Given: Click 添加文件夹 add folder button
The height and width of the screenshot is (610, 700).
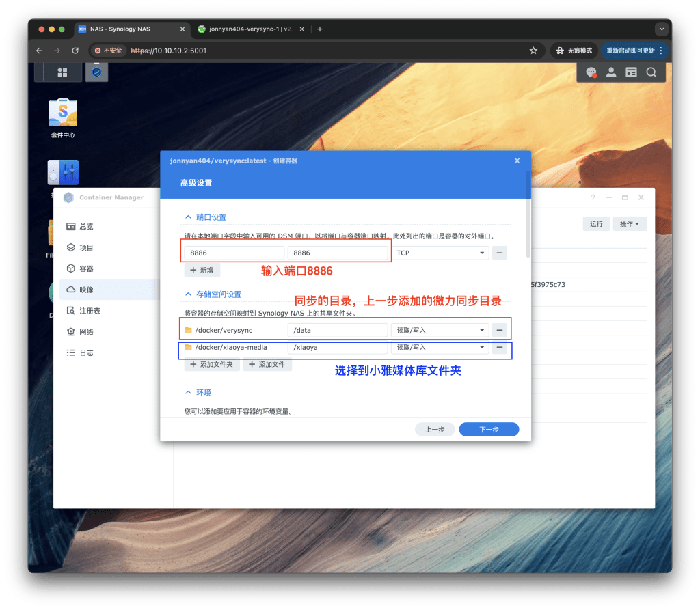Looking at the screenshot, I should [212, 365].
